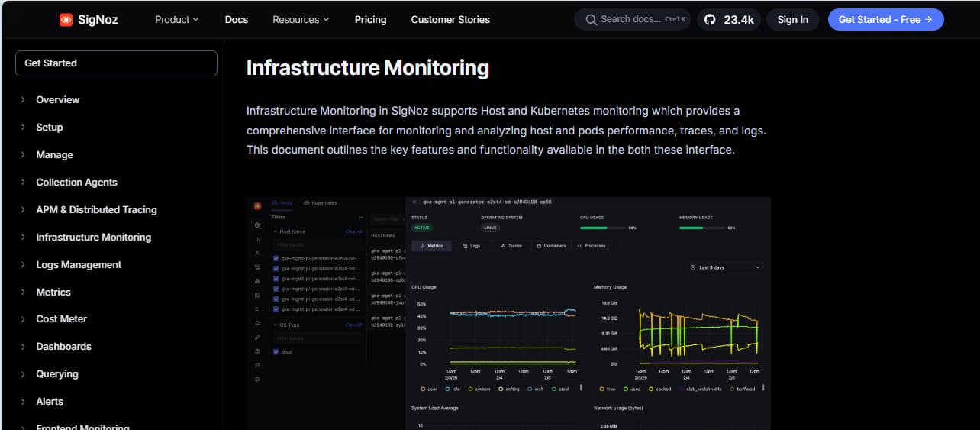The image size is (980, 430).
Task: Expand the Metrics section chevron
Action: click(23, 293)
